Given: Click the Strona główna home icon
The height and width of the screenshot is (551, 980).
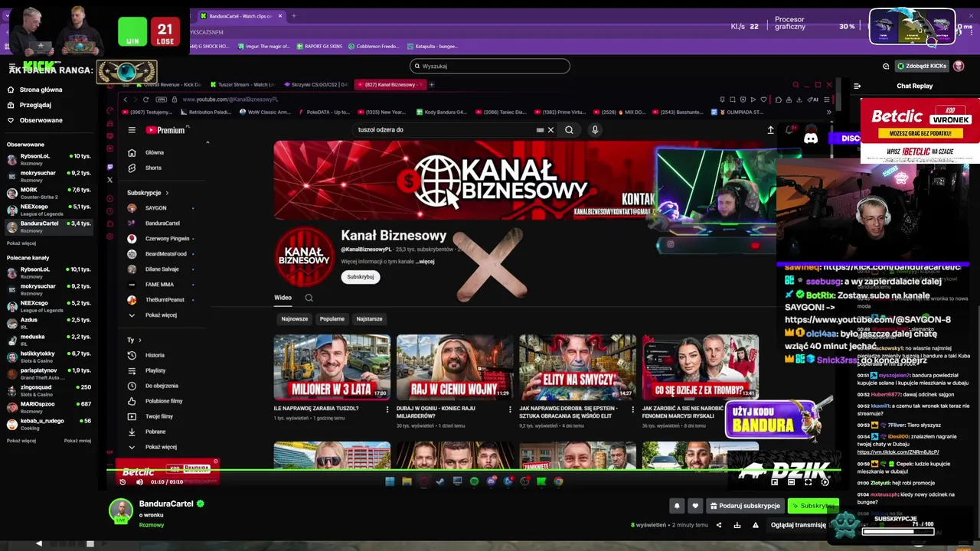Looking at the screenshot, I should click(11, 90).
